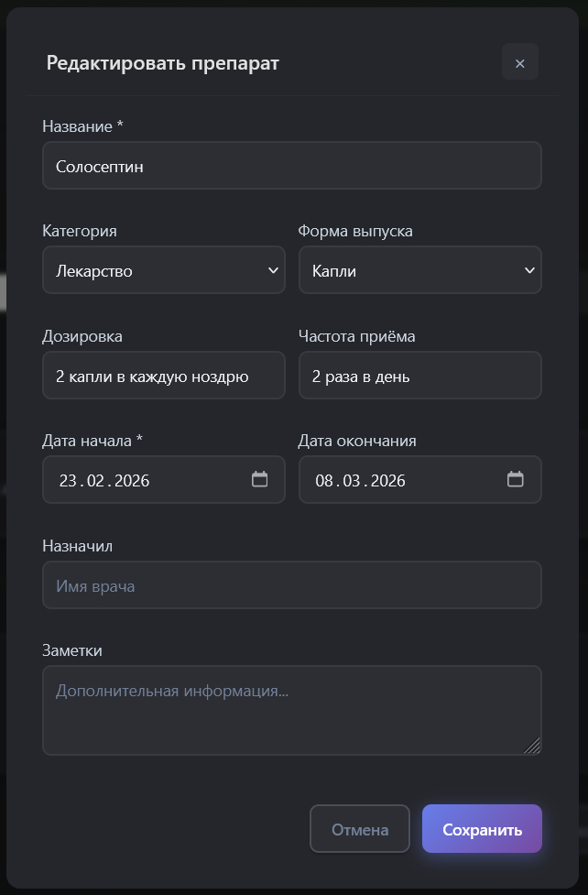Click the Назначил field label
The width and height of the screenshot is (588, 895).
(x=78, y=546)
